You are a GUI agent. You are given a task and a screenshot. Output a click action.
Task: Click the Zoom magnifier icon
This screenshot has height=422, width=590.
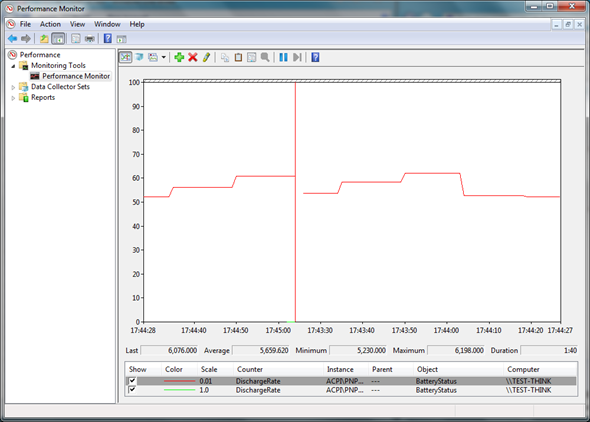(x=265, y=57)
